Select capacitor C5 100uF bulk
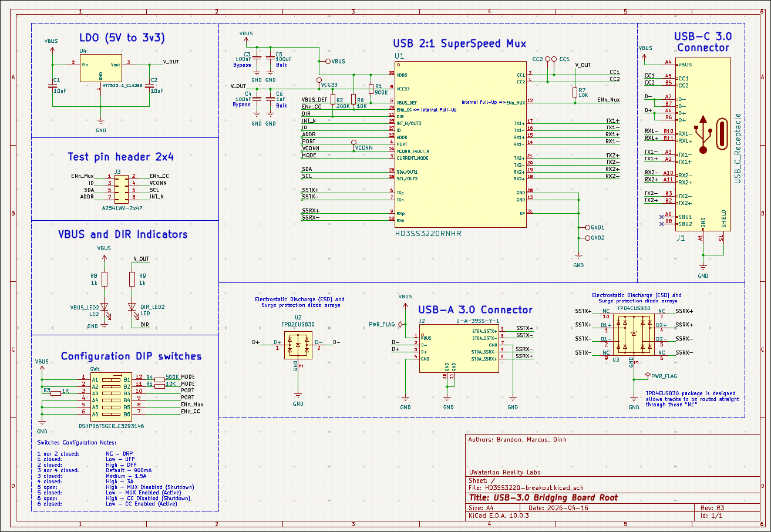Screen dimensions: 771x532 (x=270, y=57)
